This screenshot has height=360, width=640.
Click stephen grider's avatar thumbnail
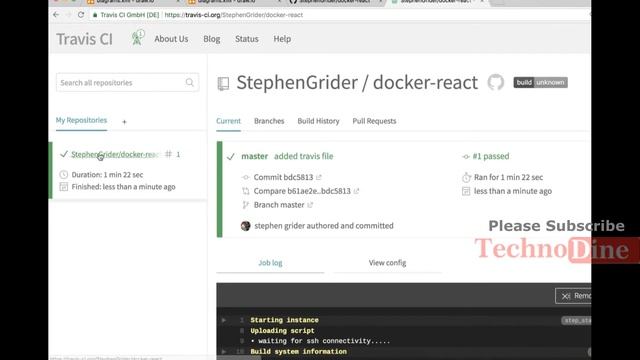(245, 226)
